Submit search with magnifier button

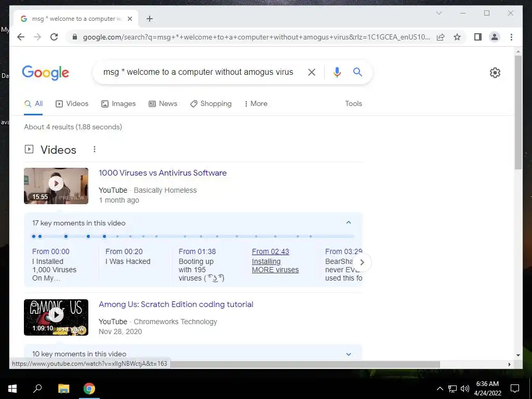357,72
